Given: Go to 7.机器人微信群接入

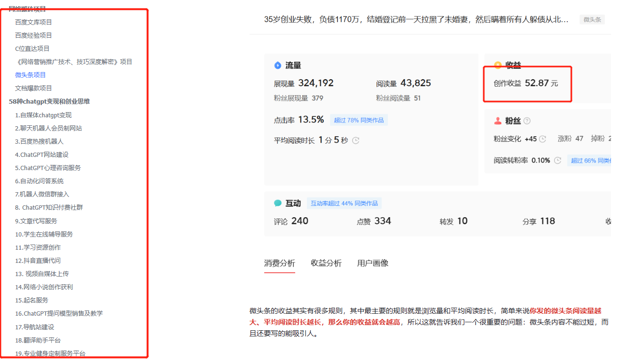Looking at the screenshot, I should [42, 194].
